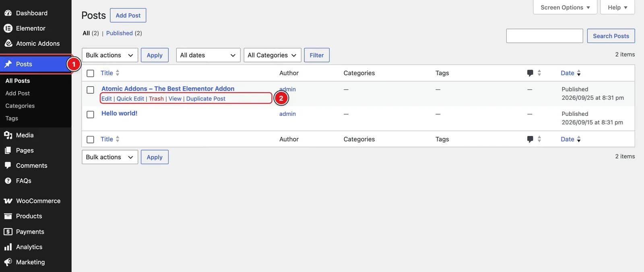Sort posts by the Date header link
The image size is (644, 272).
(568, 73)
